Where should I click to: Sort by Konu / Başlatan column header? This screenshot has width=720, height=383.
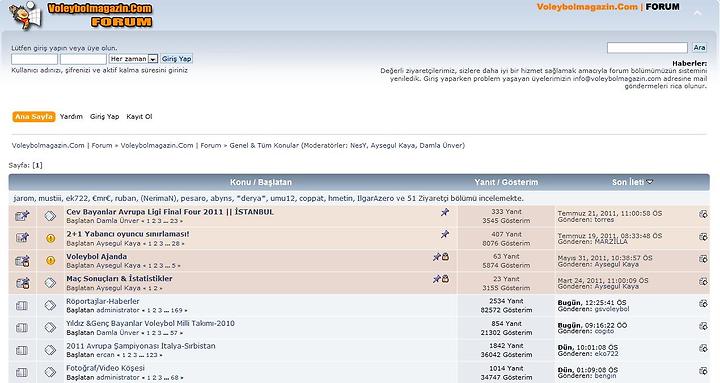(261, 182)
